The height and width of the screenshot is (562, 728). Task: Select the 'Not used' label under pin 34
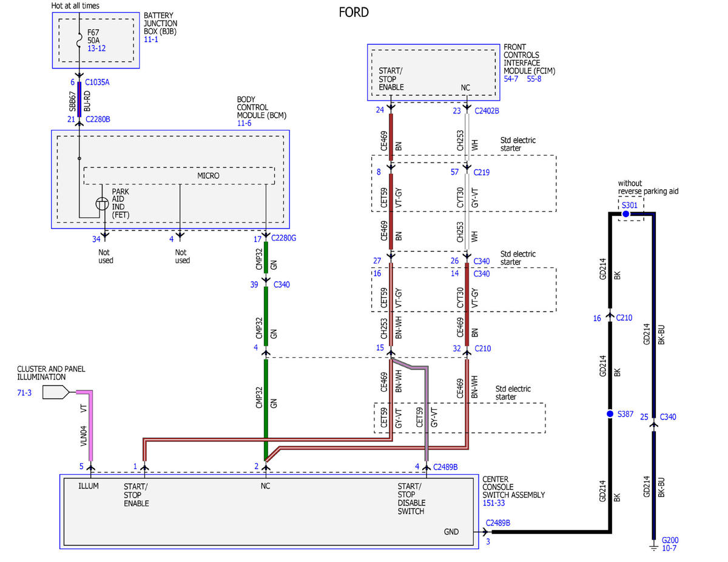point(106,256)
